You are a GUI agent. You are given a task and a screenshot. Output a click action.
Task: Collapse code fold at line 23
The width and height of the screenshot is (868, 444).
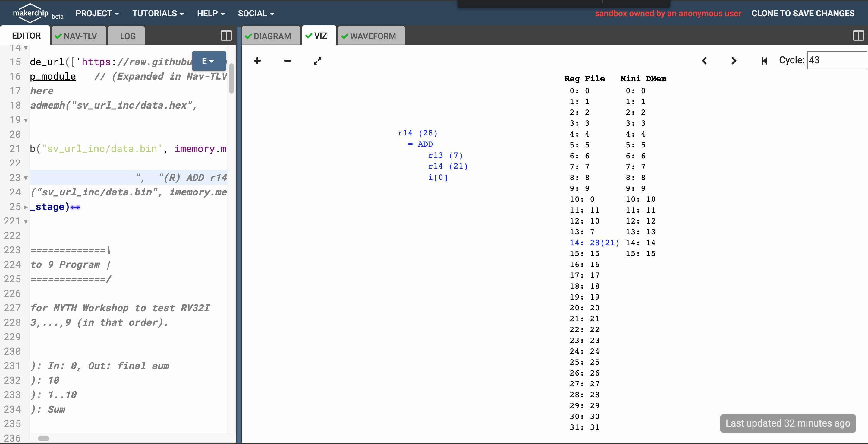pos(26,178)
